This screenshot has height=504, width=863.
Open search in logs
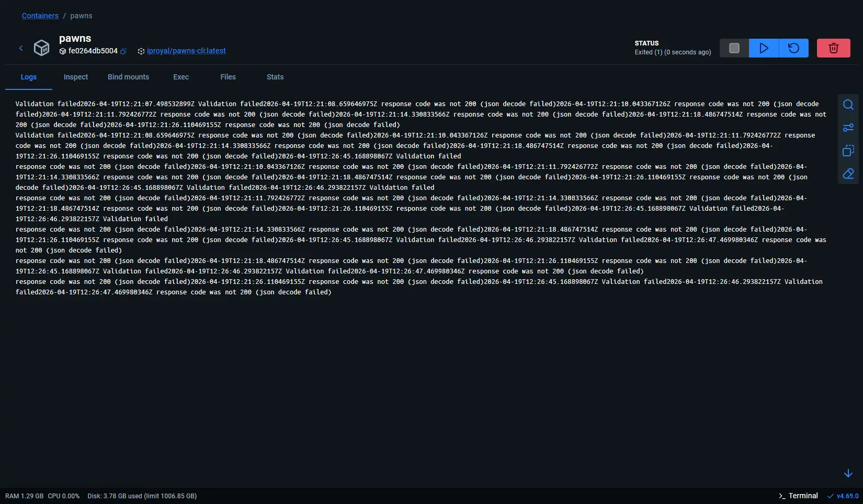848,105
